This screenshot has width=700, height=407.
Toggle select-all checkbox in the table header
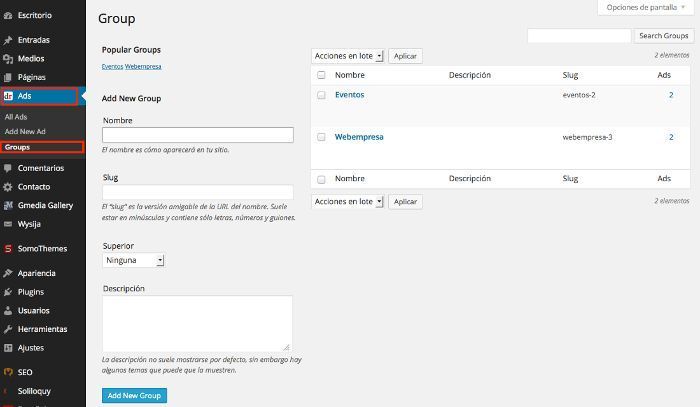point(321,75)
